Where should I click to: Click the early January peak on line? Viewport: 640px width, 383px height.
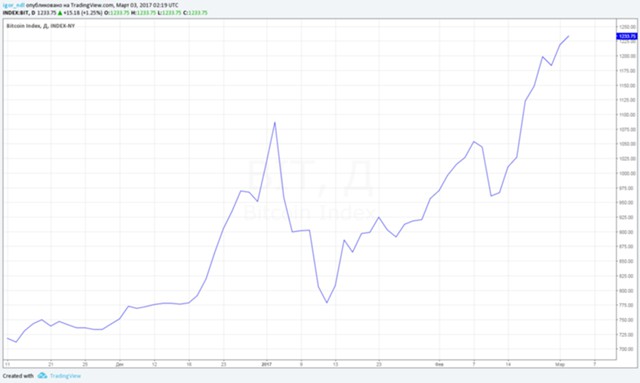275,122
